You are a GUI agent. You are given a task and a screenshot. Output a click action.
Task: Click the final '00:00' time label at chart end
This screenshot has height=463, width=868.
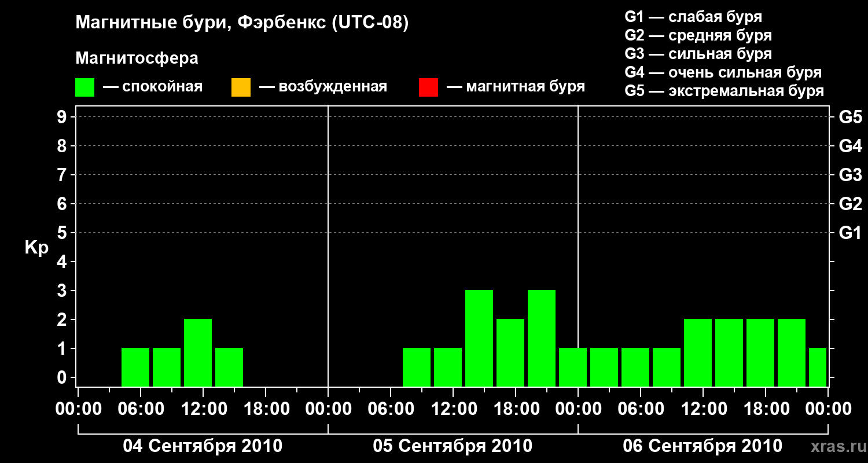click(828, 409)
